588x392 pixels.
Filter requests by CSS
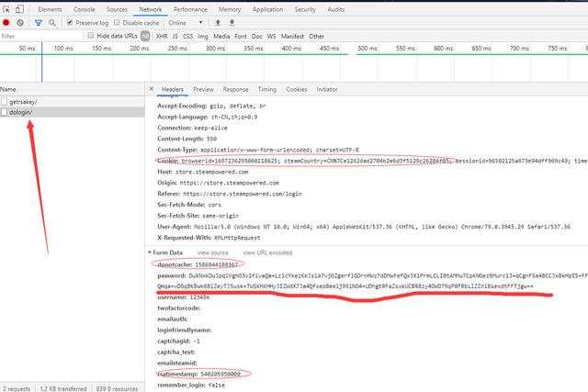coord(187,37)
